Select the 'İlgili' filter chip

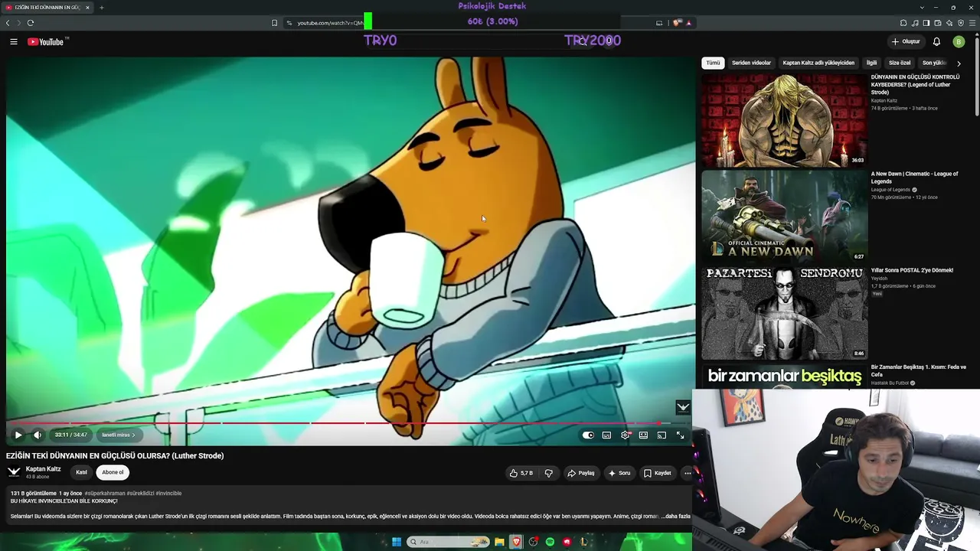(871, 63)
